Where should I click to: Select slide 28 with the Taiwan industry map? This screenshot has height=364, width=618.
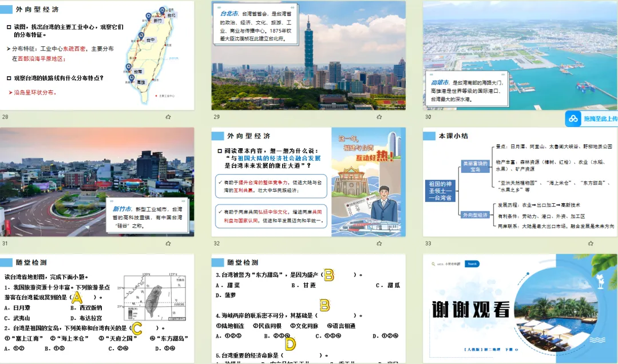tap(97, 55)
